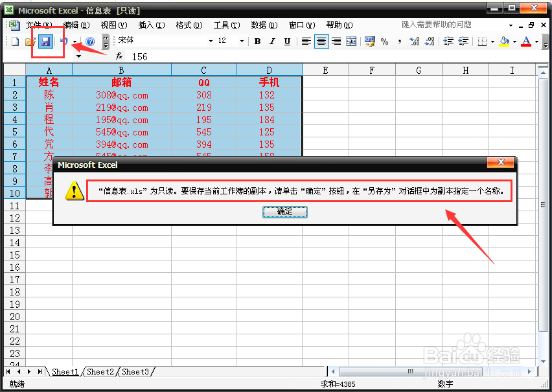Click the Borders icon
This screenshot has height=392, width=552.
click(482, 41)
